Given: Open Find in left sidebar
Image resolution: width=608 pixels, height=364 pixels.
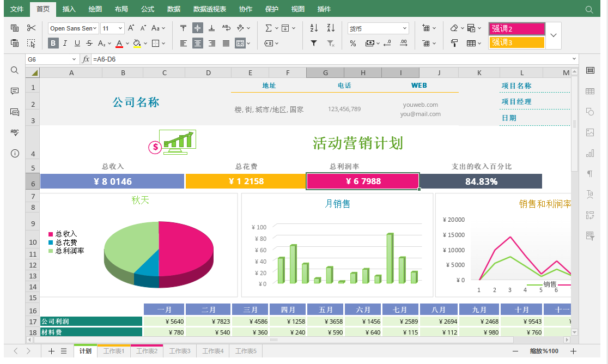Looking at the screenshot, I should point(14,70).
